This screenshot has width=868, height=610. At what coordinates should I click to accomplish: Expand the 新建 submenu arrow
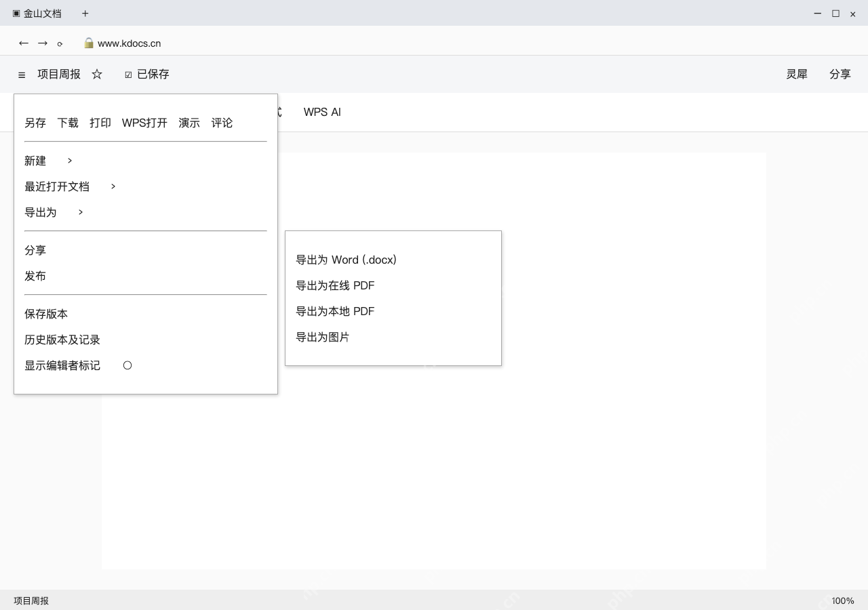coord(70,161)
